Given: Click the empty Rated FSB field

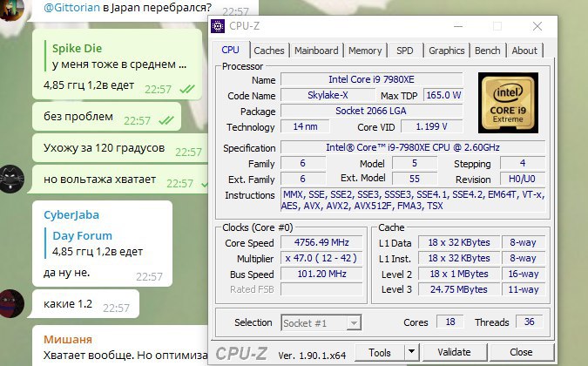Looking at the screenshot, I should click(321, 289).
